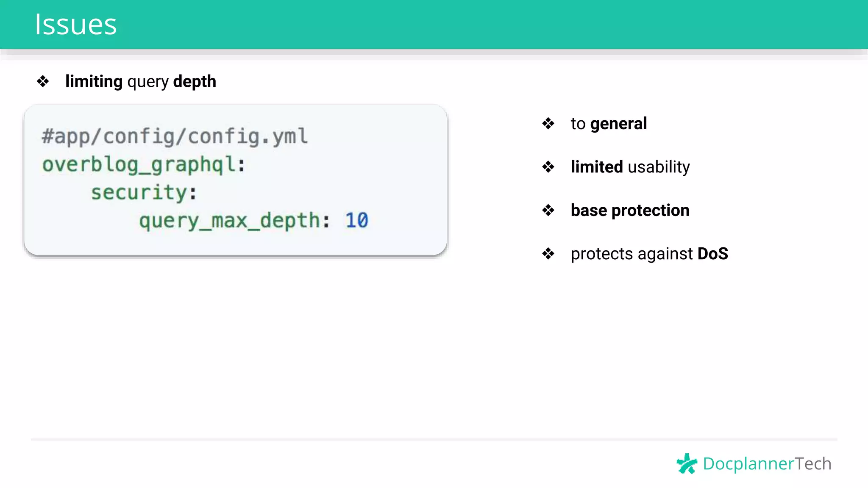This screenshot has height=488, width=868.
Task: Click the diamond bullet beside 'to general'
Action: tap(548, 124)
